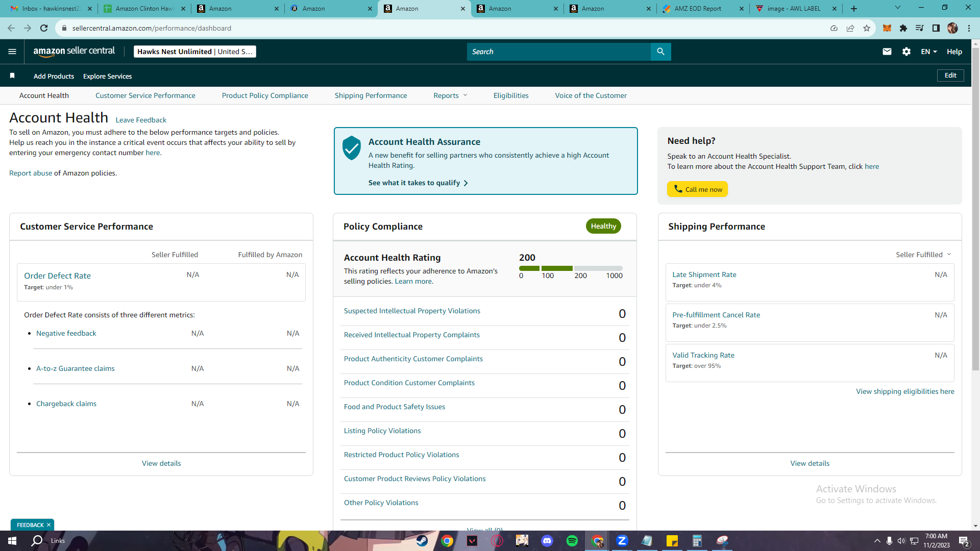
Task: Open Voice of the Customer tab
Action: tap(591, 95)
